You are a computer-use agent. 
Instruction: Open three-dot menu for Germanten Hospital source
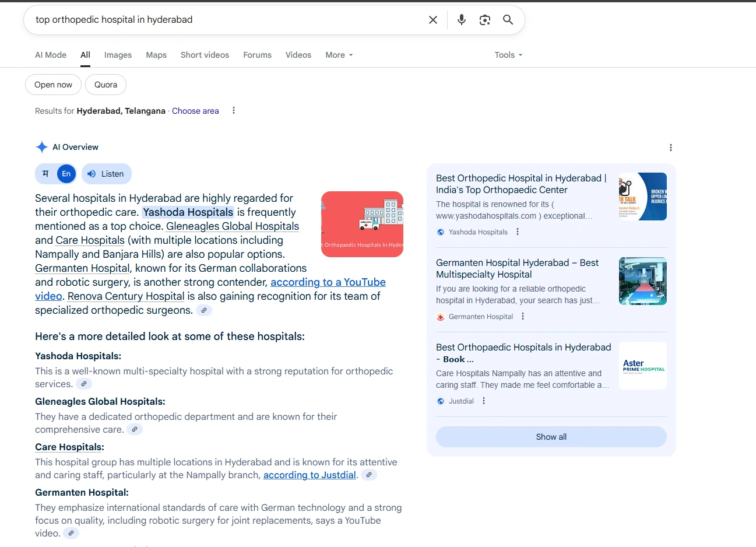pos(523,317)
